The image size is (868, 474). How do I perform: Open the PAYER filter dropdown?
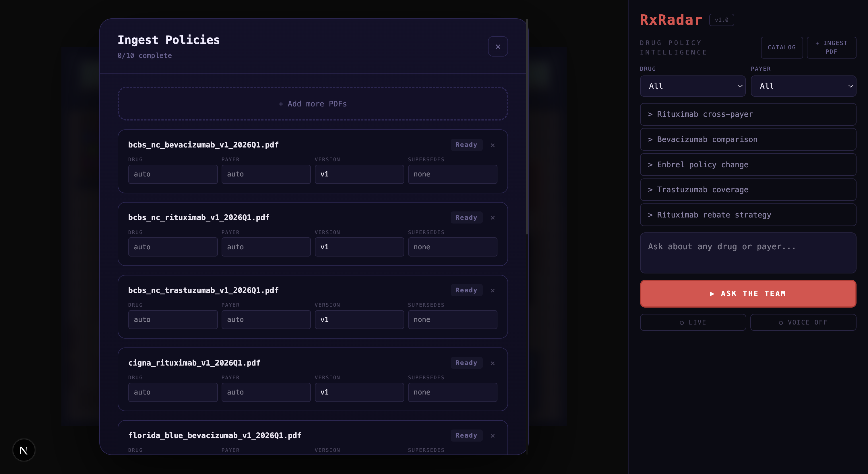click(x=803, y=86)
